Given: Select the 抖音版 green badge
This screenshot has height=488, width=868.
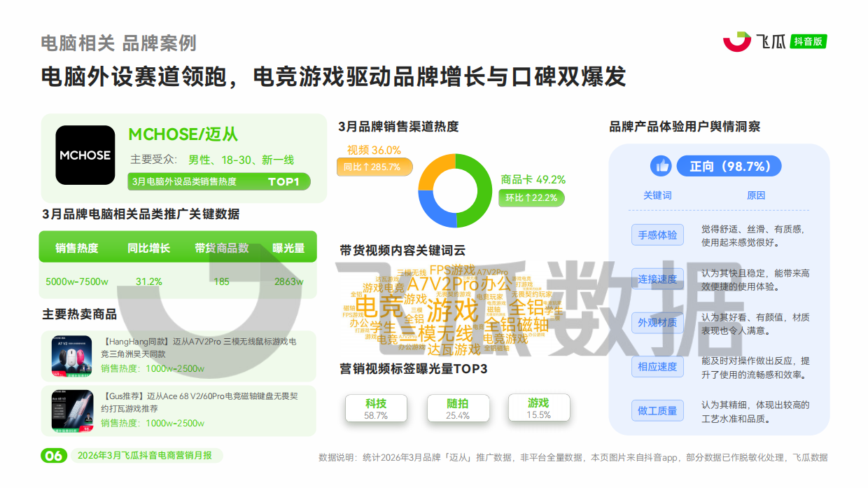Looking at the screenshot, I should tap(808, 42).
